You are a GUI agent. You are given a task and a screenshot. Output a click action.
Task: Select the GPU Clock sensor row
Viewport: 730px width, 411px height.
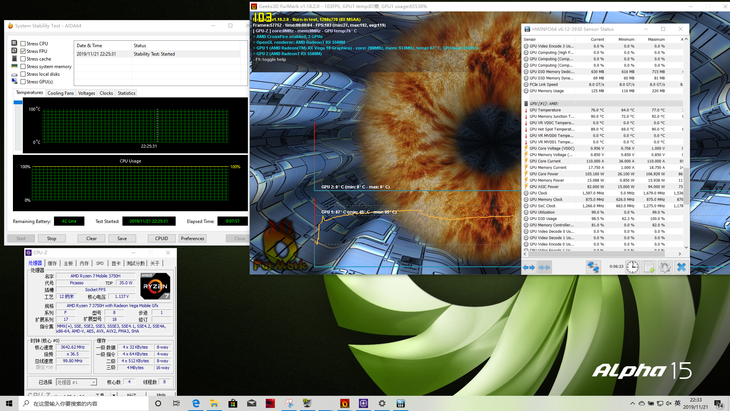click(x=603, y=193)
